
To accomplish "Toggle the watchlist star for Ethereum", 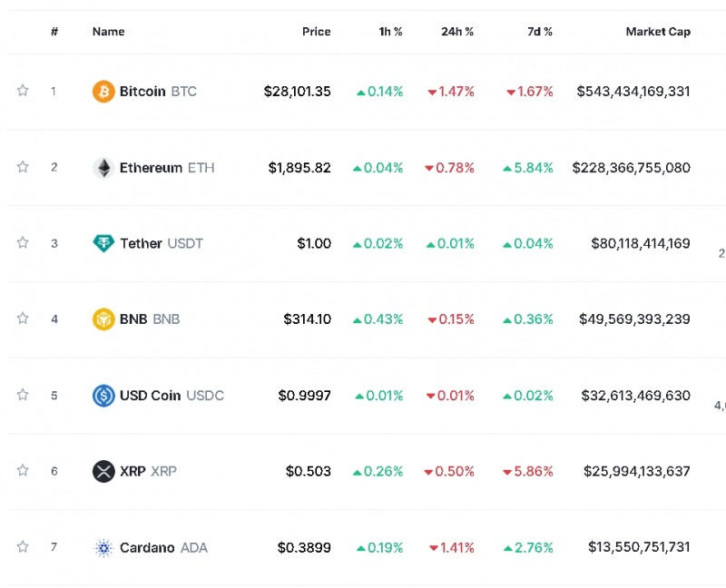I will tap(23, 167).
